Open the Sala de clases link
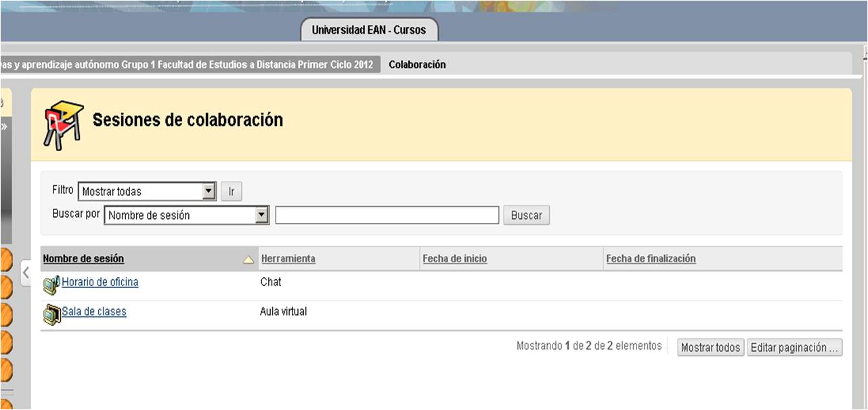868x410 pixels. tap(94, 312)
